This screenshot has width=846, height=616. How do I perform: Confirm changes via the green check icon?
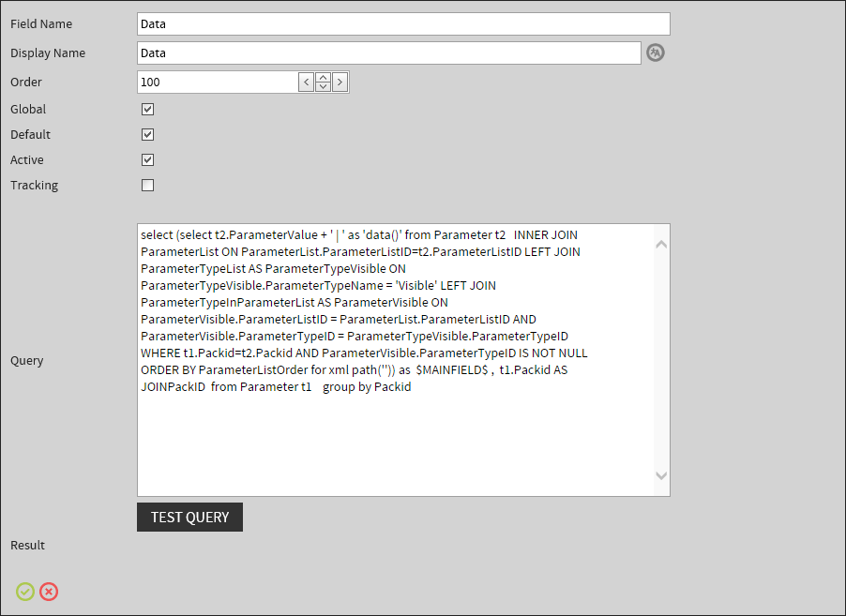[x=24, y=592]
